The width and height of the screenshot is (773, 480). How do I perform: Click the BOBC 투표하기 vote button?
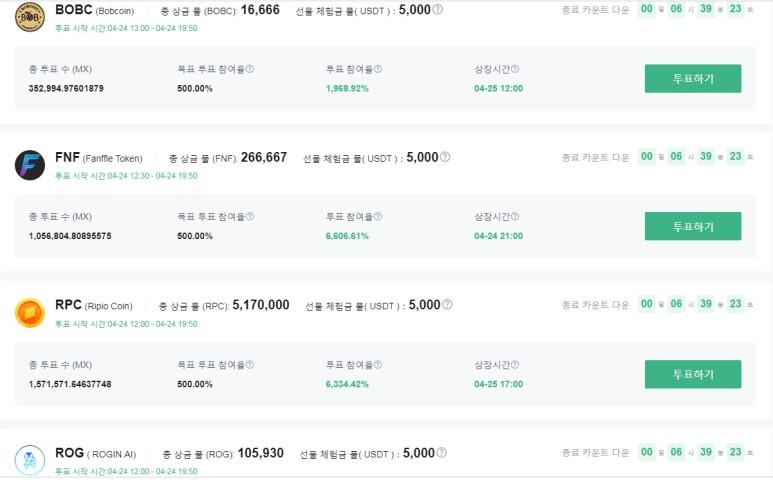coord(693,78)
